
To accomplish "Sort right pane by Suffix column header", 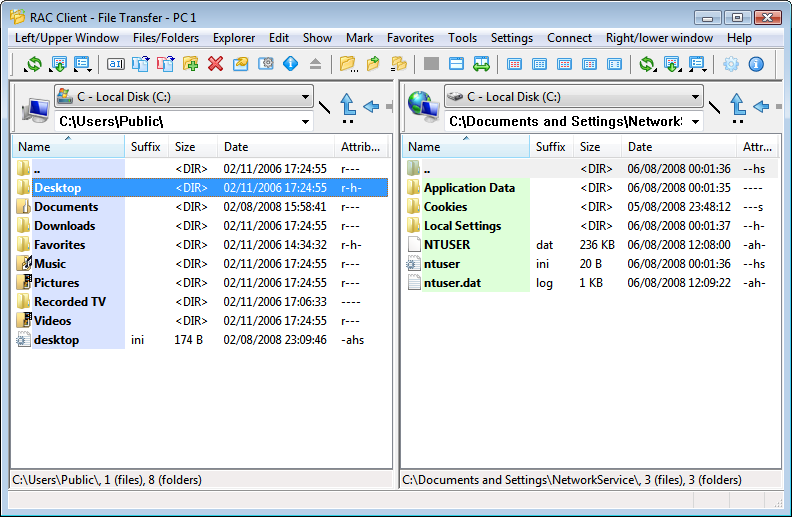I will coord(551,146).
